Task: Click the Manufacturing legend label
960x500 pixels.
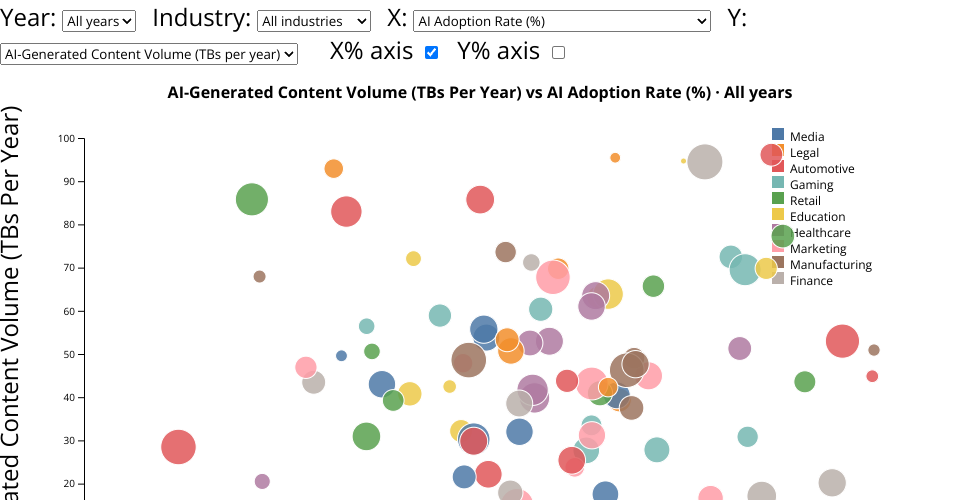Action: pos(830,265)
